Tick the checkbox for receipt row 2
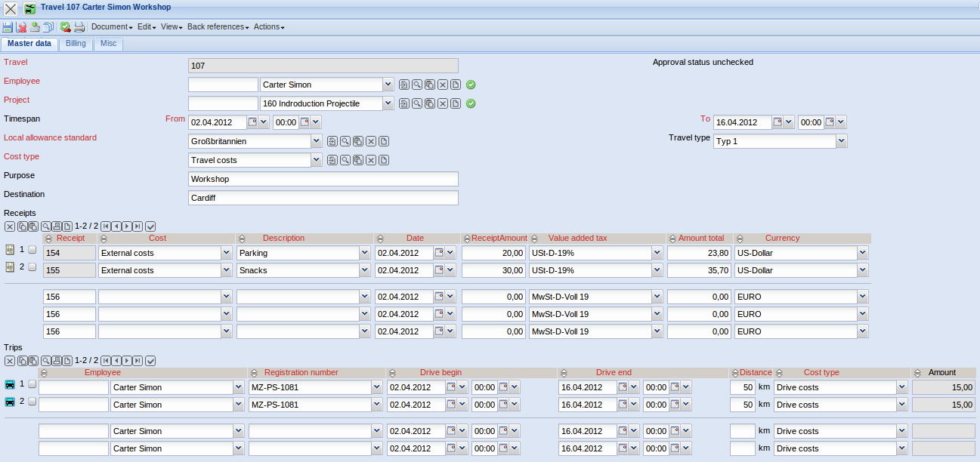980x462 pixels. click(x=32, y=267)
